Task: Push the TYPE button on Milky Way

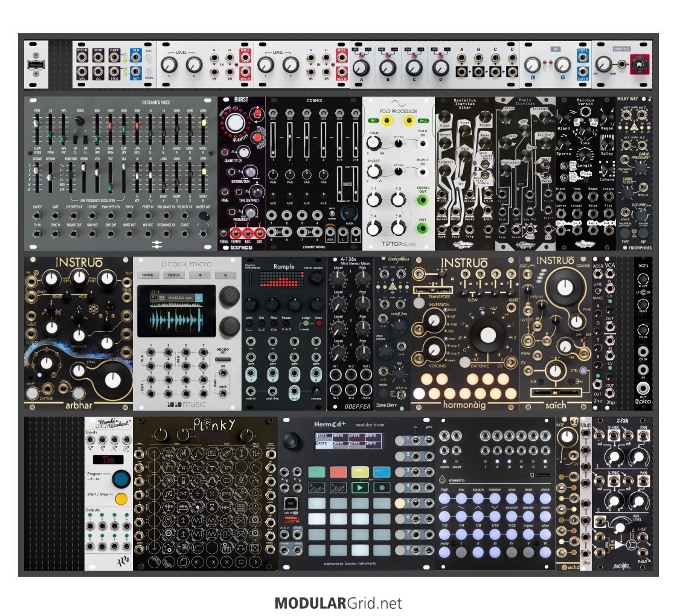Action: (625, 233)
